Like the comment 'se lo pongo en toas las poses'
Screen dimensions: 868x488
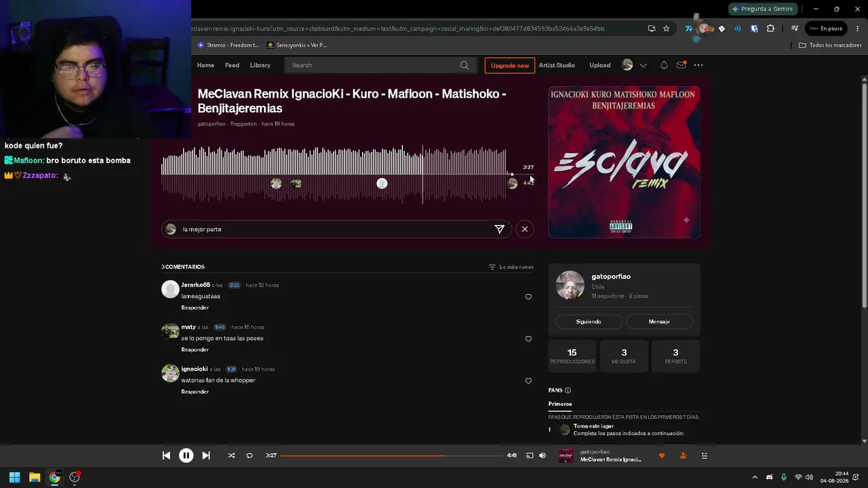[x=528, y=339]
